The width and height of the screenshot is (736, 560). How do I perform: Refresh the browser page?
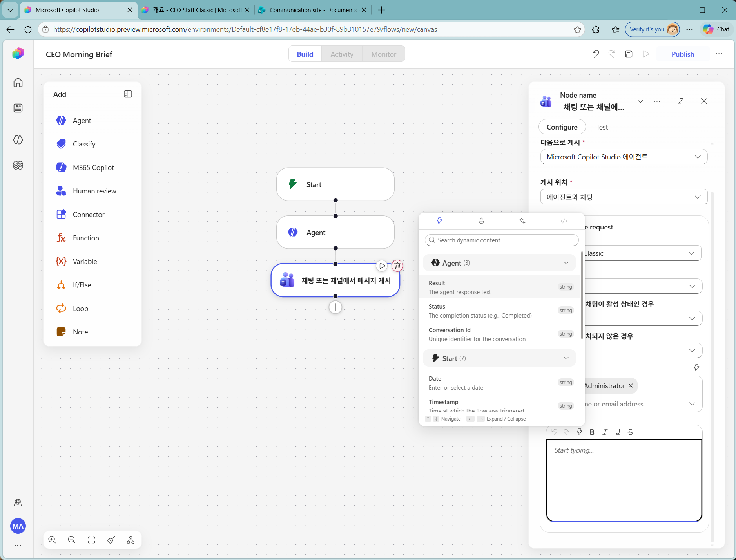click(x=28, y=29)
